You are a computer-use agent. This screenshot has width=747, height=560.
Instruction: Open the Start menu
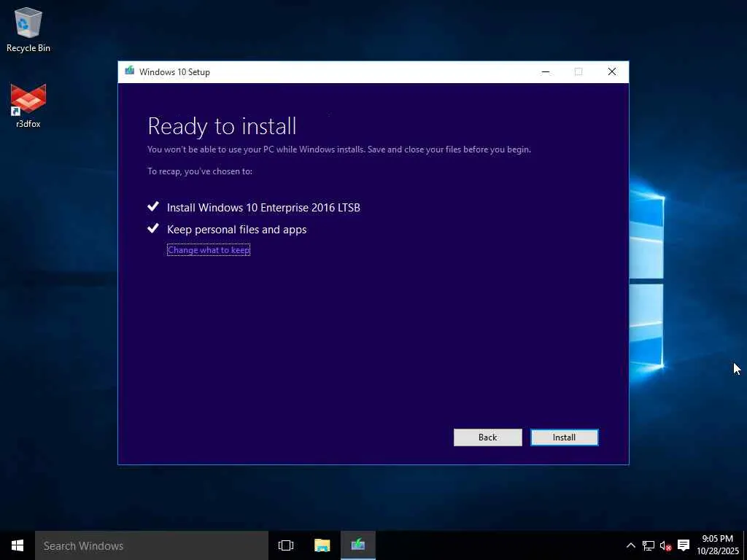pos(18,545)
